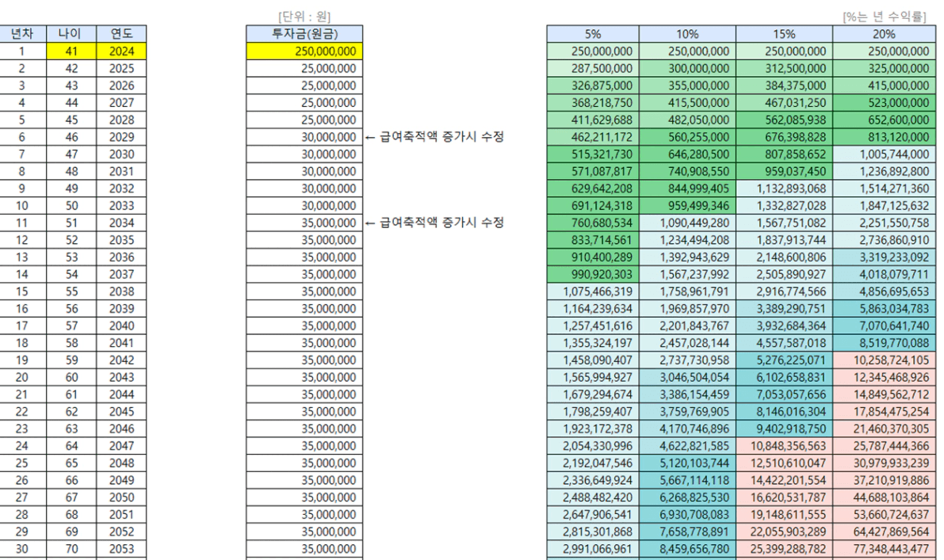
Task: Click the "투자금(원금)" column header
Action: pyautogui.click(x=305, y=33)
